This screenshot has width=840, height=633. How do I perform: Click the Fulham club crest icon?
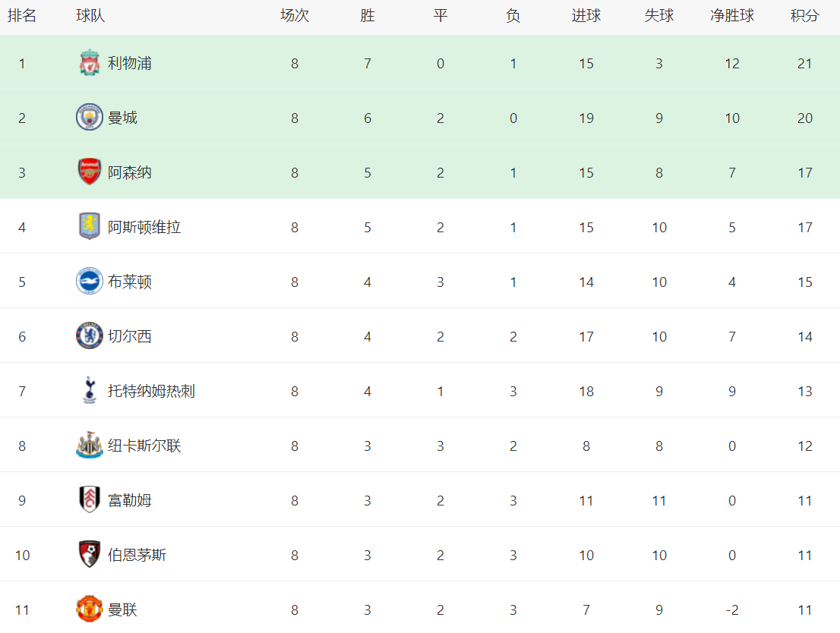[x=90, y=501]
